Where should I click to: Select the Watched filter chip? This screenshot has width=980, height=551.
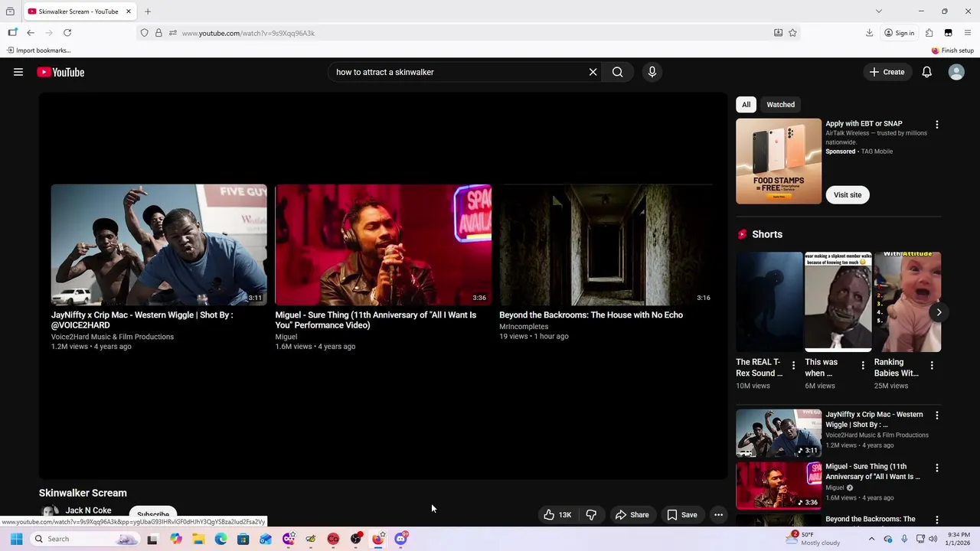pos(780,105)
